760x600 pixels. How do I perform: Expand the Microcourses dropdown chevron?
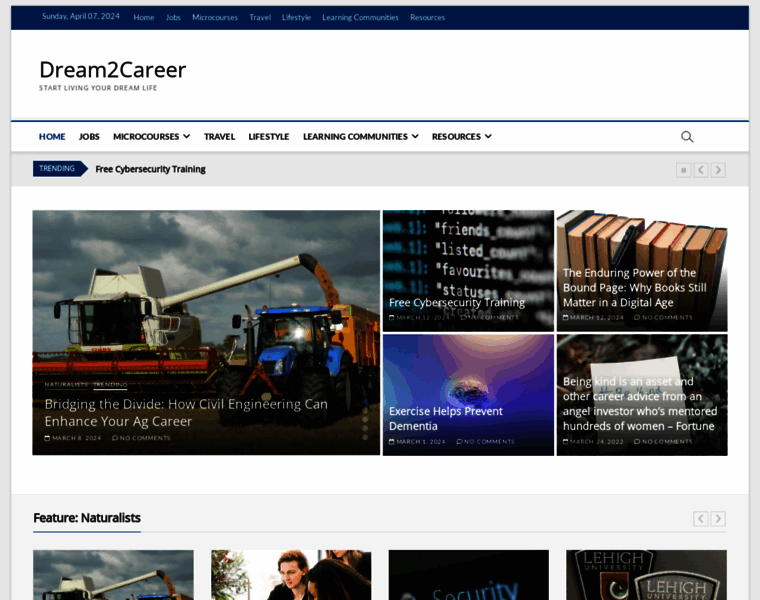[x=187, y=137]
